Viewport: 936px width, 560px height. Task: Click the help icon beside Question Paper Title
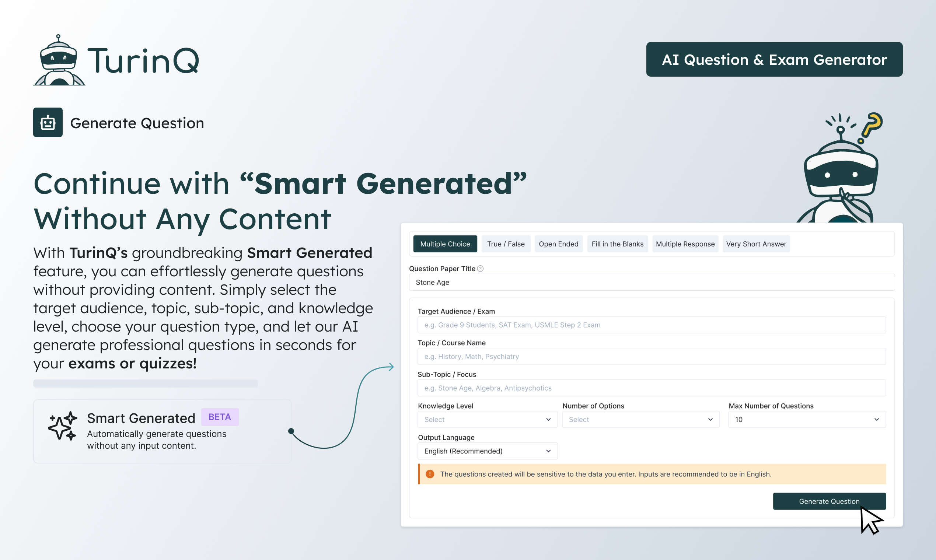480,269
